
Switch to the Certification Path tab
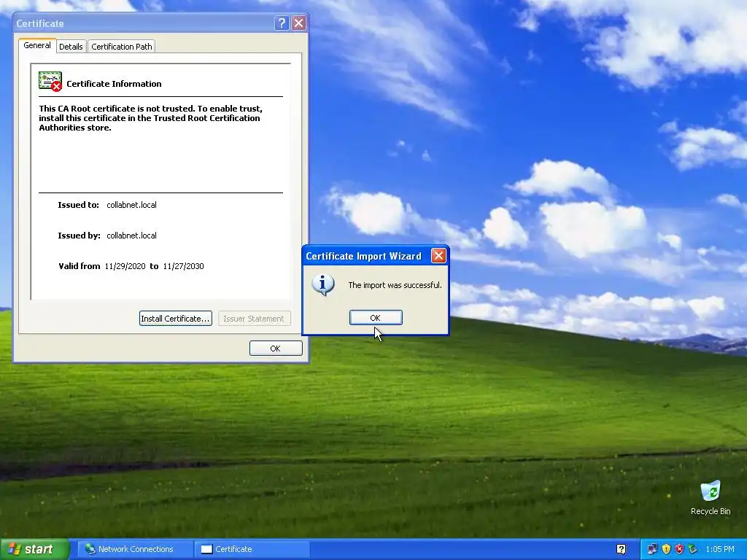click(122, 46)
